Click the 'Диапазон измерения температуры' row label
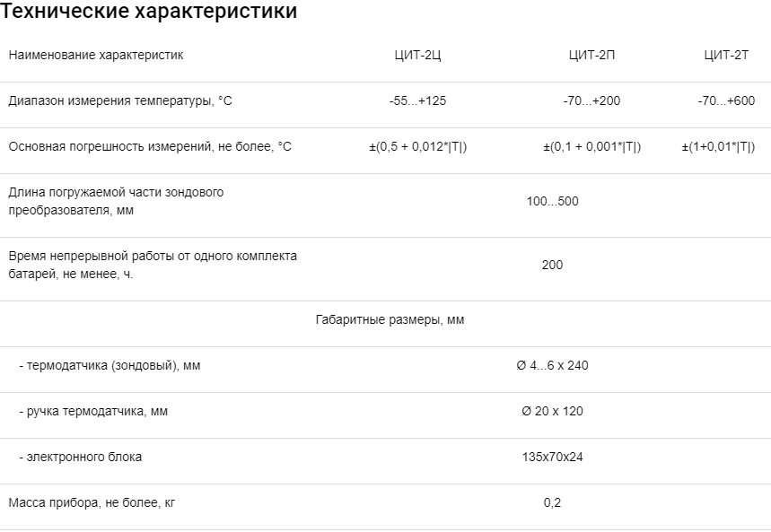This screenshot has height=532, width=771. tap(120, 101)
